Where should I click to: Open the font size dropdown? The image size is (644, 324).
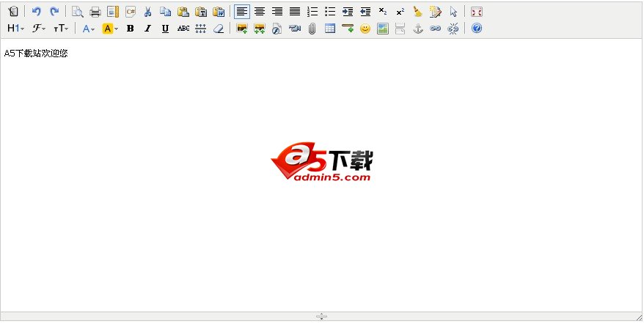pyautogui.click(x=61, y=29)
